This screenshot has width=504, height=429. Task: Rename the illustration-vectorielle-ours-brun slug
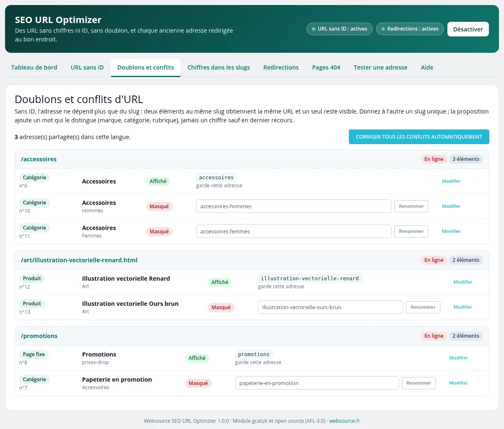tap(423, 307)
